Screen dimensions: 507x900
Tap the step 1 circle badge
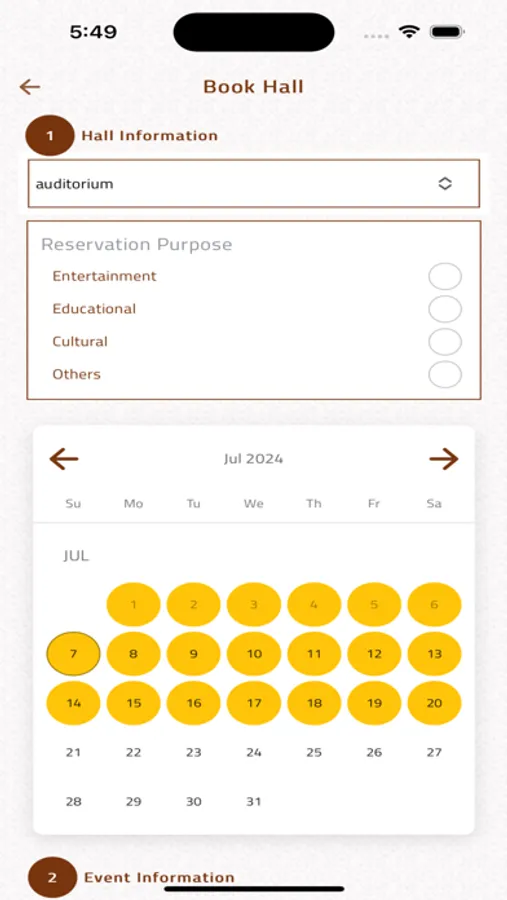coord(50,136)
